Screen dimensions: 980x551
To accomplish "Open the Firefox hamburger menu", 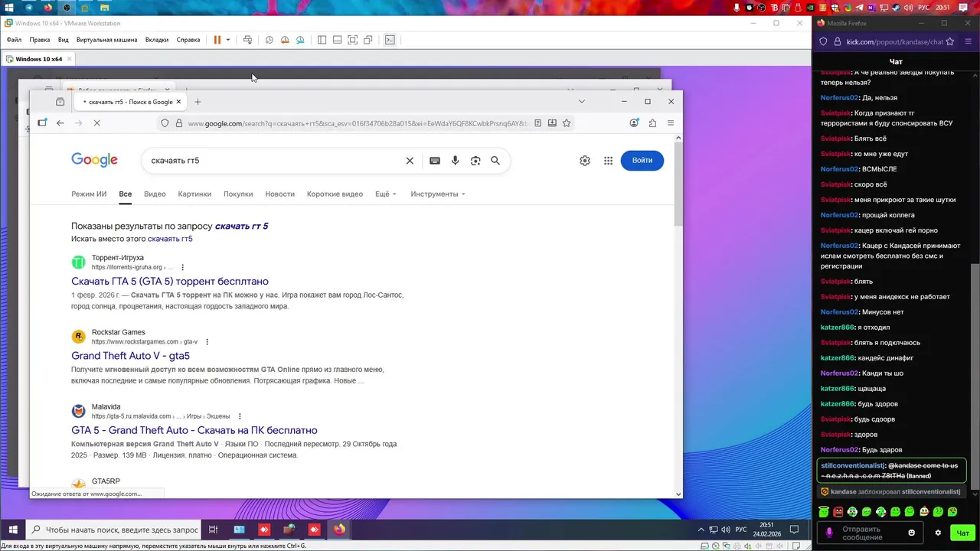I will 671,122.
